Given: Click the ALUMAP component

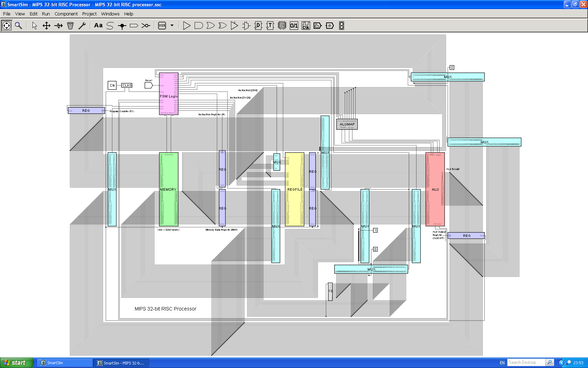Looking at the screenshot, I should [x=347, y=124].
